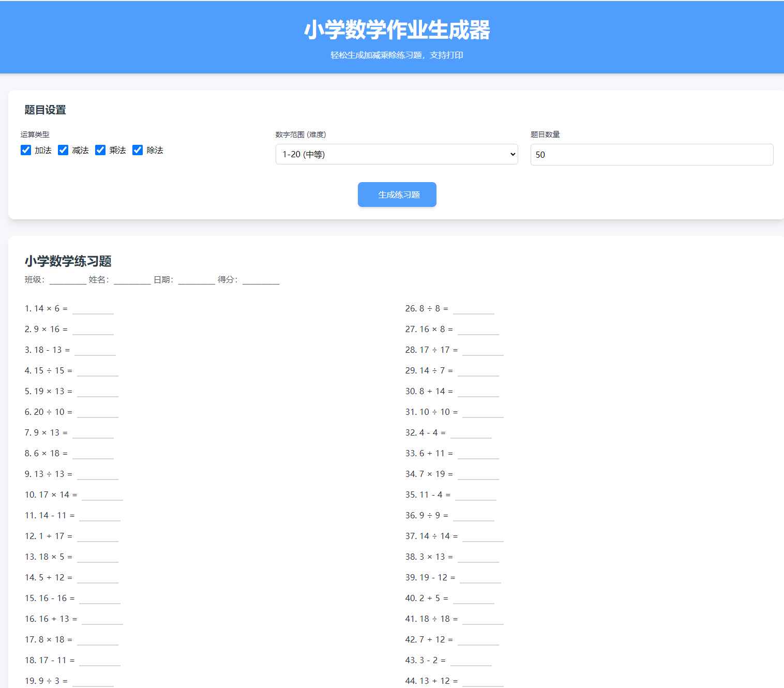Click the 题目设置 section heading
The height and width of the screenshot is (688, 784).
click(46, 110)
